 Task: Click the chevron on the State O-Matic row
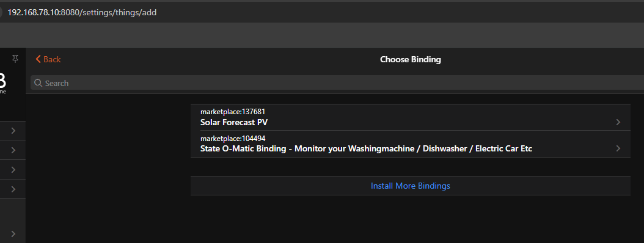pos(618,148)
